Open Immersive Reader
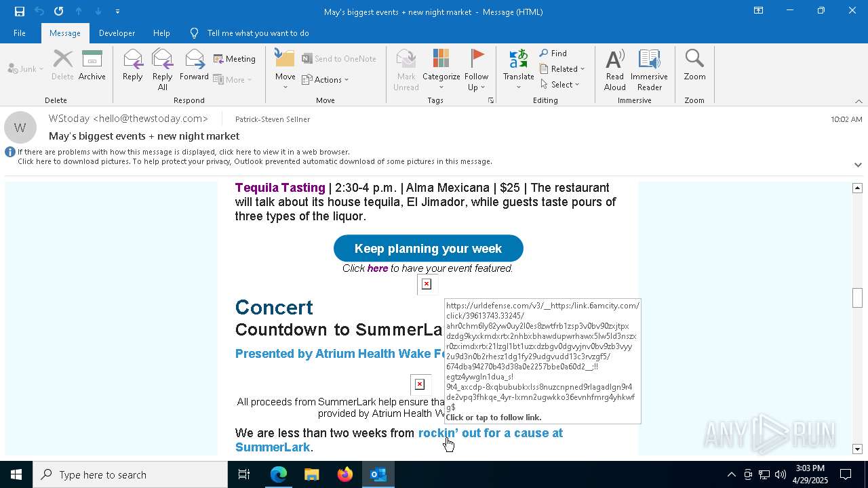This screenshot has height=488, width=868. [650, 70]
